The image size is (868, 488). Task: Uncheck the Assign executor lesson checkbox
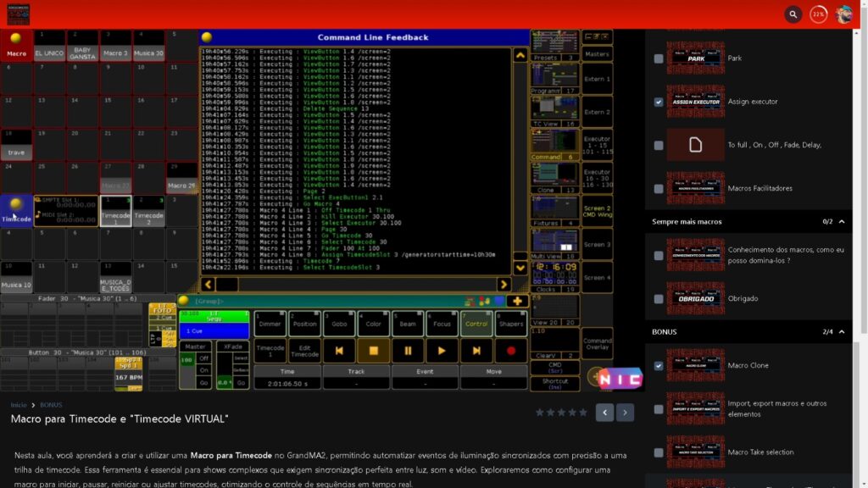[x=659, y=102]
